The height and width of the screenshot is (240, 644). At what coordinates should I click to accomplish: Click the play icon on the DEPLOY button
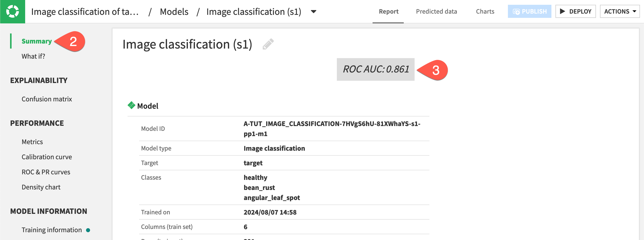[x=562, y=11]
